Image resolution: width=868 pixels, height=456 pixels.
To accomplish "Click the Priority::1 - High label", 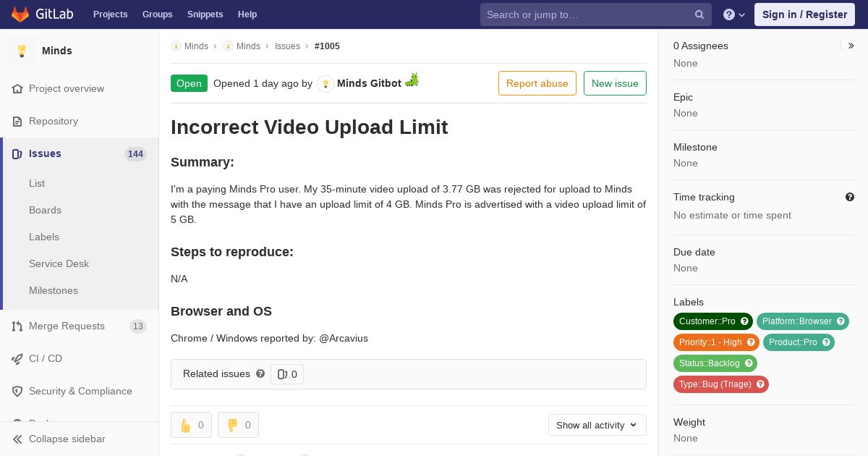I will (x=710, y=342).
